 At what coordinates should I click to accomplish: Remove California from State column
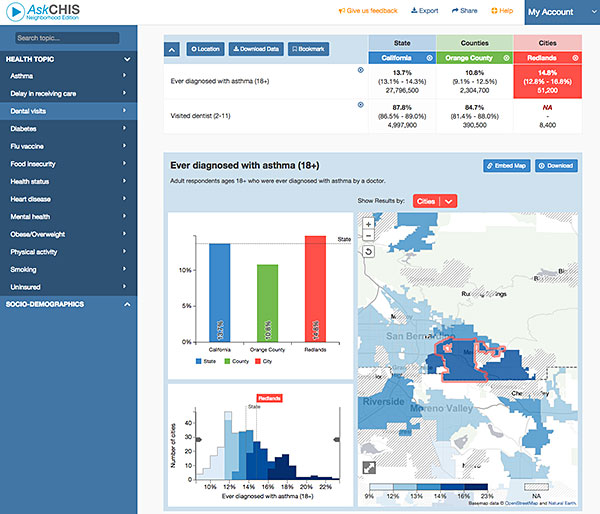click(x=429, y=58)
